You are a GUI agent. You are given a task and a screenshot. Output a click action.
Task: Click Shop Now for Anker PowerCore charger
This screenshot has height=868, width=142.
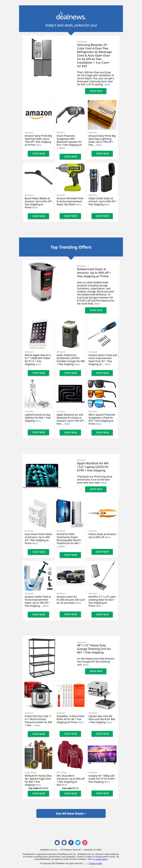[71, 373]
